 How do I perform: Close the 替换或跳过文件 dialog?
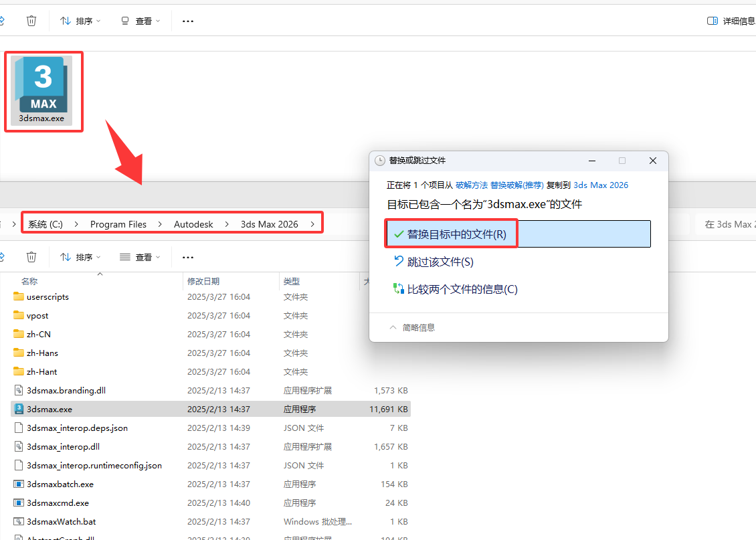pos(653,161)
